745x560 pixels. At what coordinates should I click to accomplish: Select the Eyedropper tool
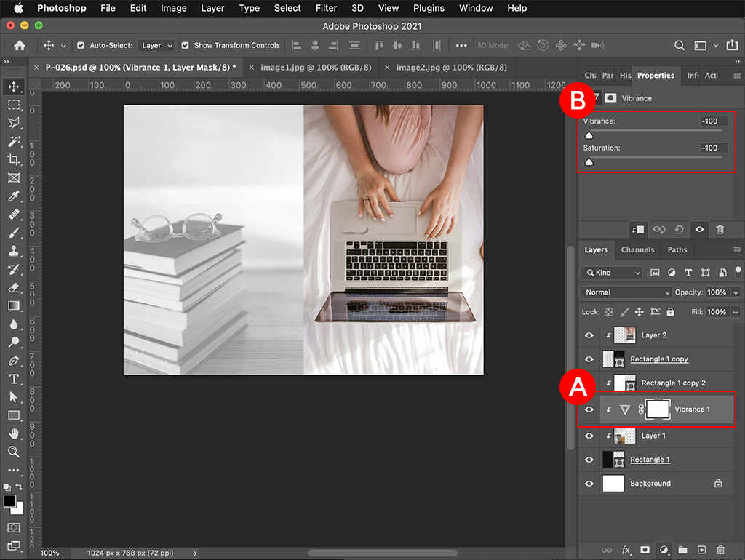[x=14, y=196]
